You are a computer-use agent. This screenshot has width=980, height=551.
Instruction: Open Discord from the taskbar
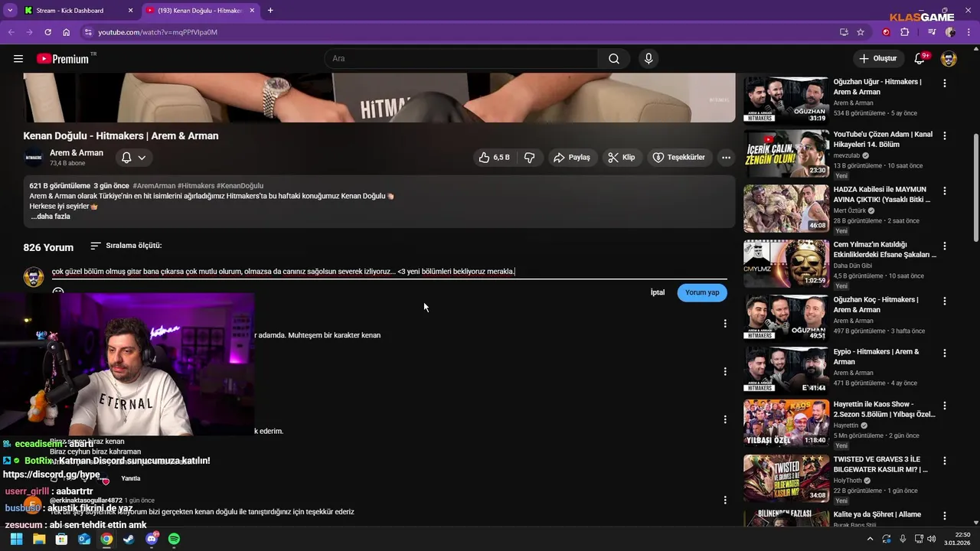152,539
